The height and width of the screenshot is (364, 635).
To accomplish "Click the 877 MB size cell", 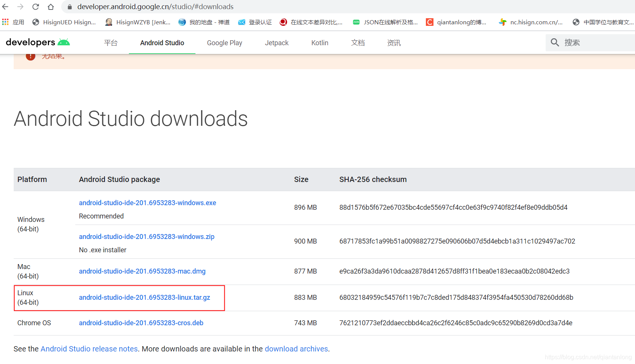I will [305, 271].
